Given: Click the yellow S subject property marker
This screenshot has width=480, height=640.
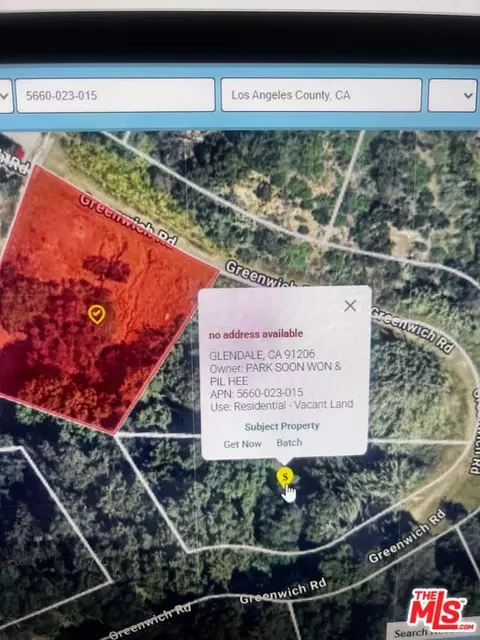Looking at the screenshot, I should point(285,476).
